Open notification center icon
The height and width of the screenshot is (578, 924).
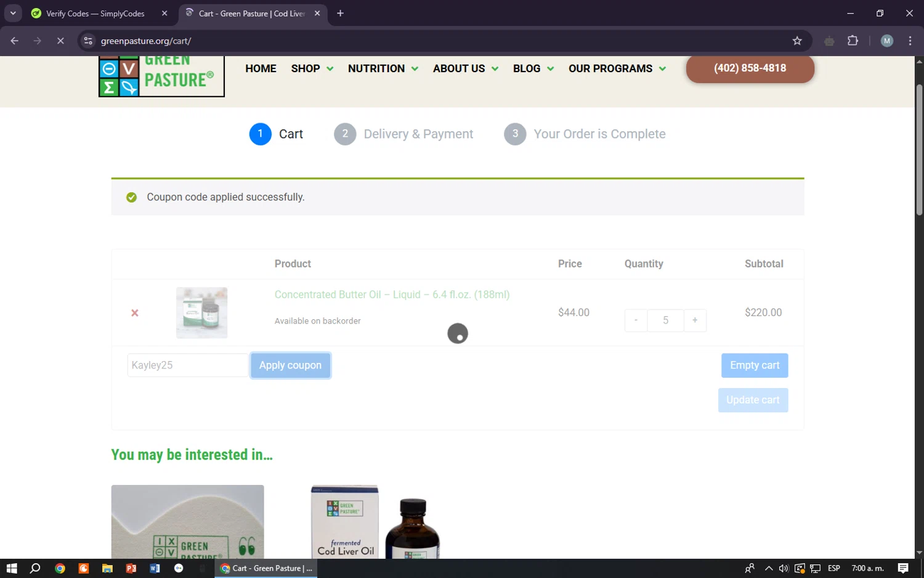903,568
